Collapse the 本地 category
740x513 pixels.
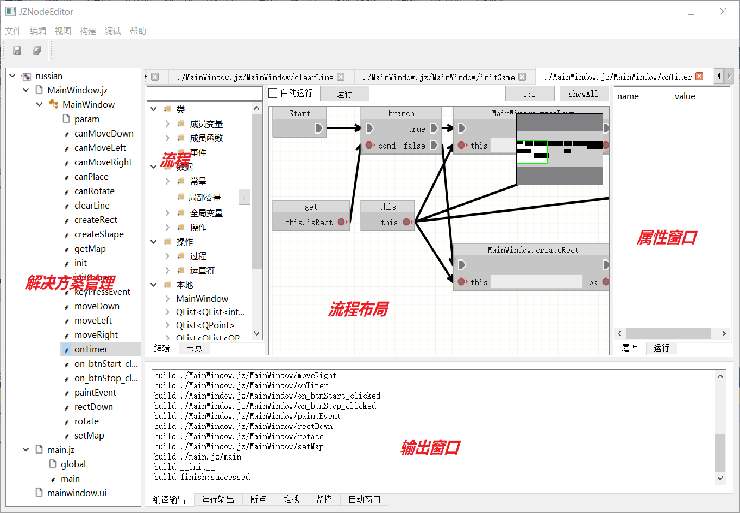[x=153, y=285]
